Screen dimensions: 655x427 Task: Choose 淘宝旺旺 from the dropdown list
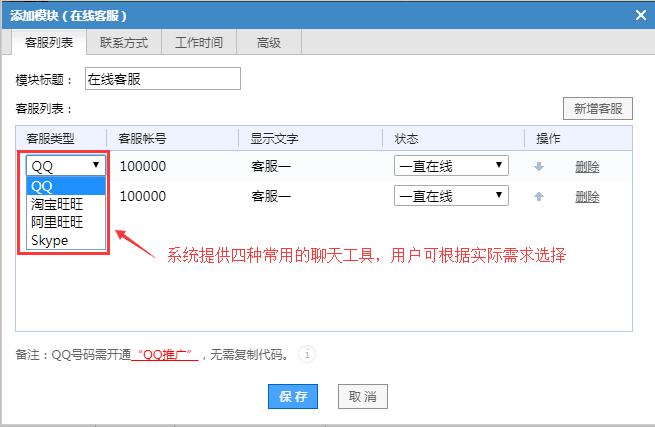pyautogui.click(x=66, y=204)
